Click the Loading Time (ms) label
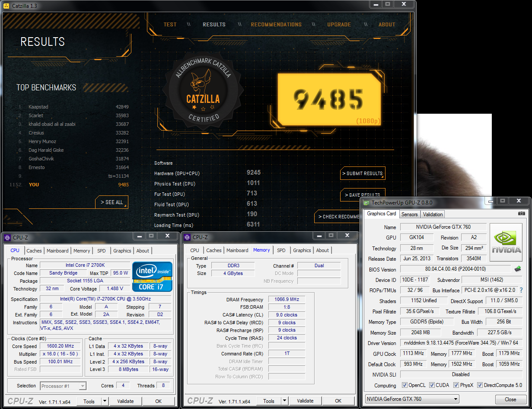The width and height of the screenshot is (532, 409). [174, 225]
